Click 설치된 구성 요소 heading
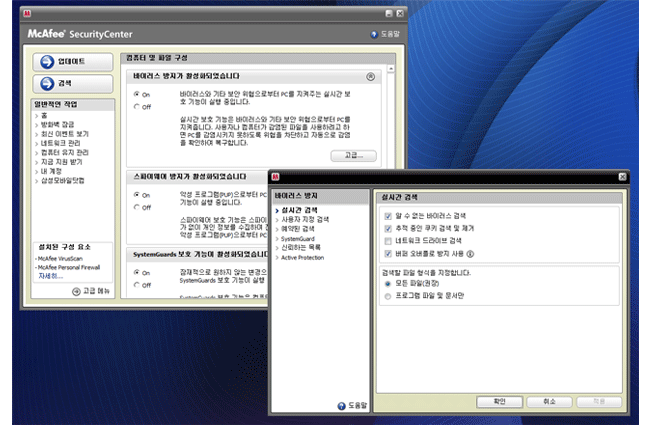The width and height of the screenshot is (650, 425). click(64, 247)
